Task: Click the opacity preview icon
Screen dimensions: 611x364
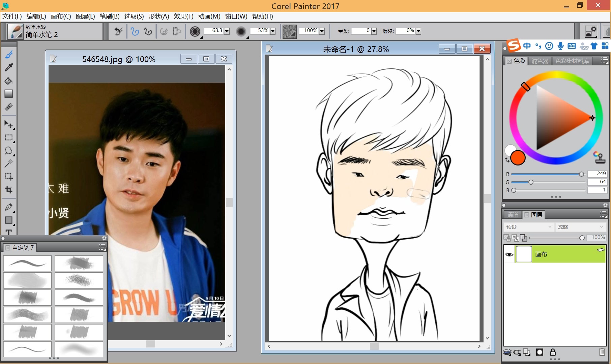Action: pos(241,31)
